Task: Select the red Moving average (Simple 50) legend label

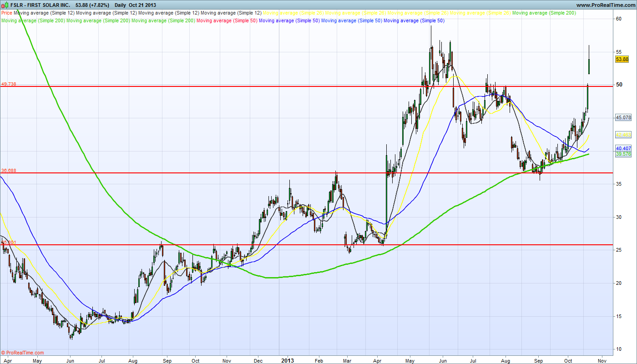Action: [227, 20]
